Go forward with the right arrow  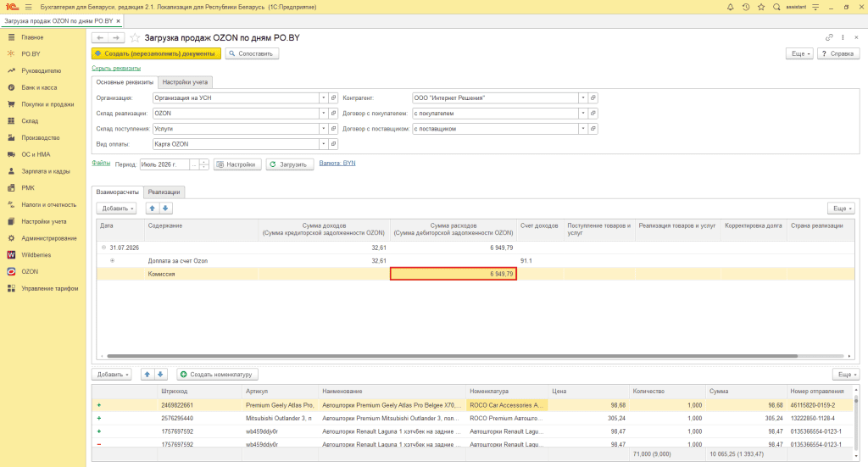(115, 37)
